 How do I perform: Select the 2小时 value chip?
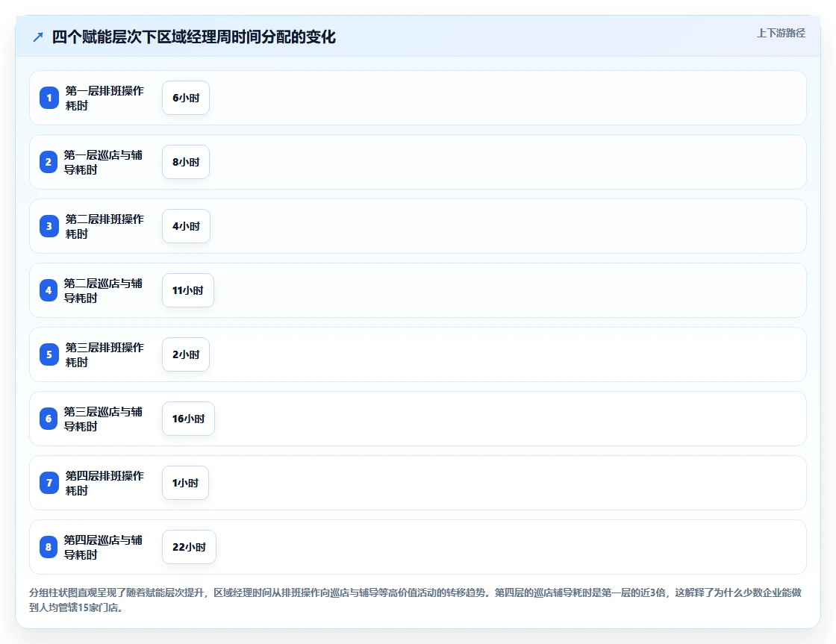coord(186,354)
